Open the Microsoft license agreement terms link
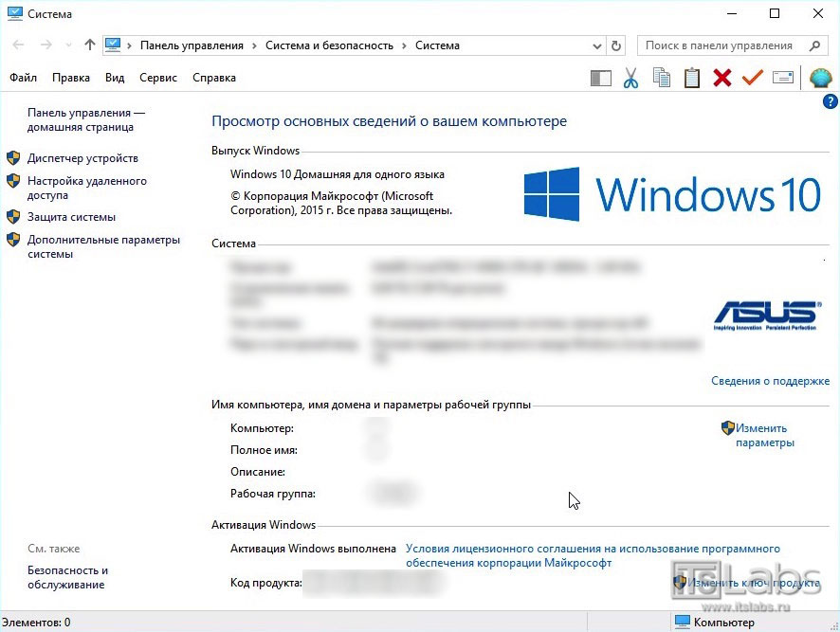840x632 pixels. coord(593,555)
